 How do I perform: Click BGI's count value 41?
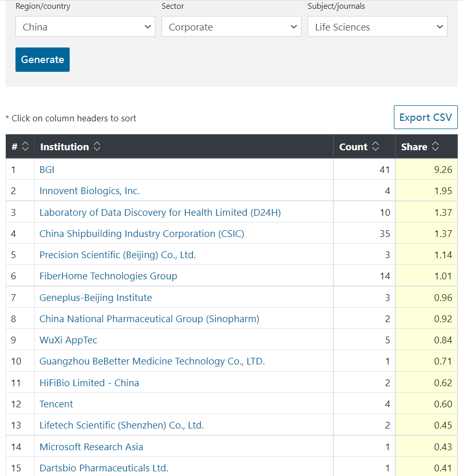385,170
